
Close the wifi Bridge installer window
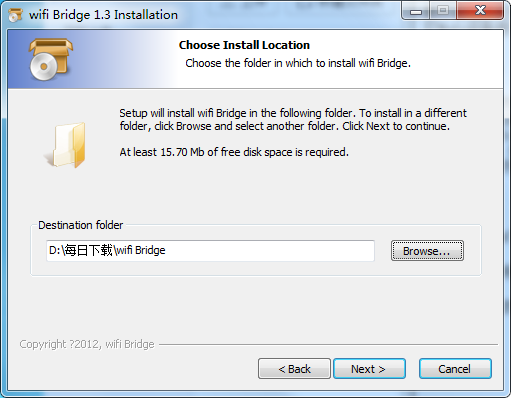pyautogui.click(x=480, y=11)
